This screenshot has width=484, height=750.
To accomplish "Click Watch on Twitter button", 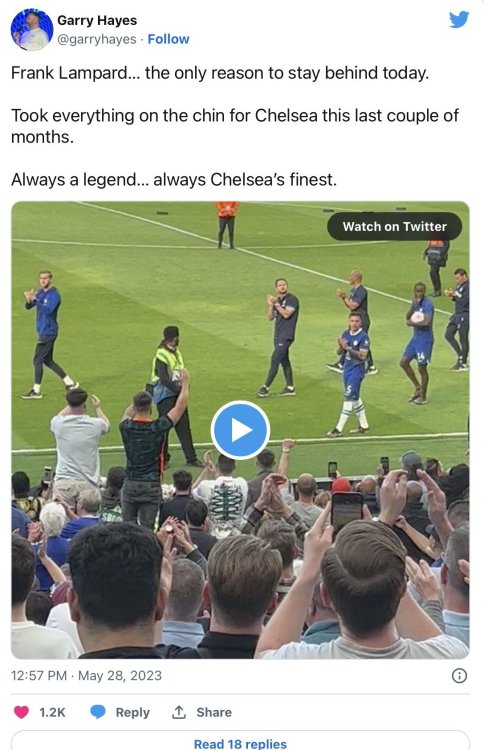I will (x=395, y=227).
